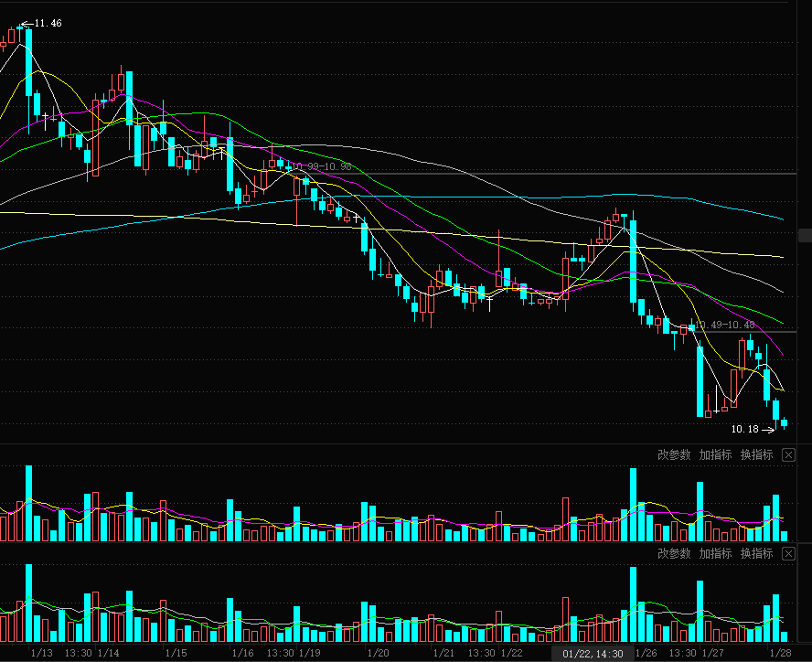
Task: Click 改参数 in the lower indicator panel
Action: tap(674, 554)
